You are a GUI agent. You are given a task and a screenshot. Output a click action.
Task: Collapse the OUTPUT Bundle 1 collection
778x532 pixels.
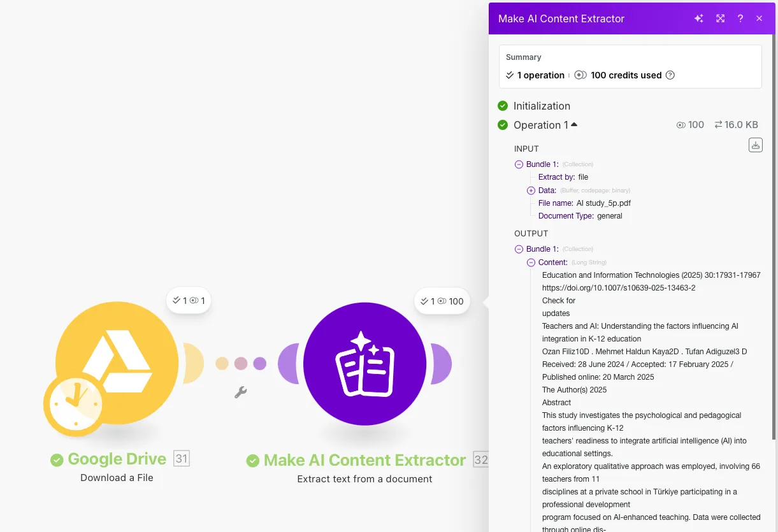click(x=519, y=249)
